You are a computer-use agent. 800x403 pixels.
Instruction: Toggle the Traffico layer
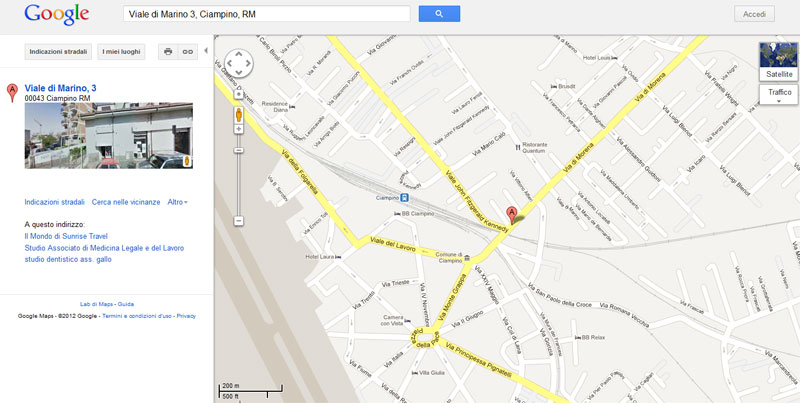779,92
